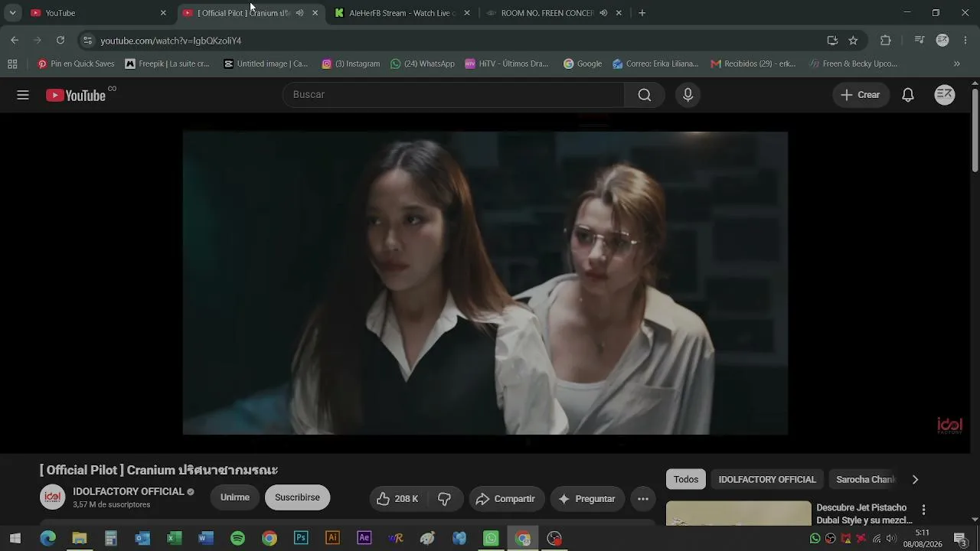
Task: Select the Todos filter chip
Action: pyautogui.click(x=686, y=480)
